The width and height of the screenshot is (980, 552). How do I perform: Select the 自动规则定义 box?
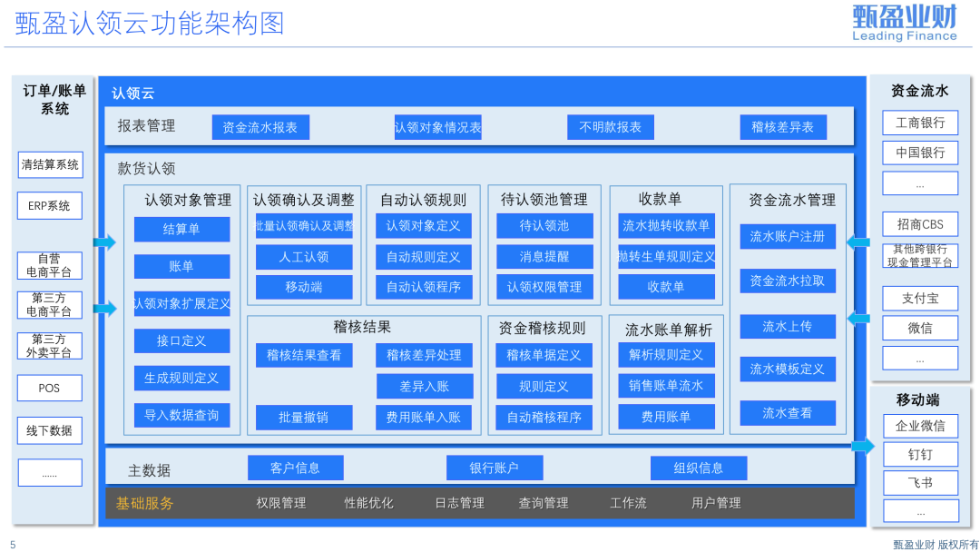coord(423,257)
